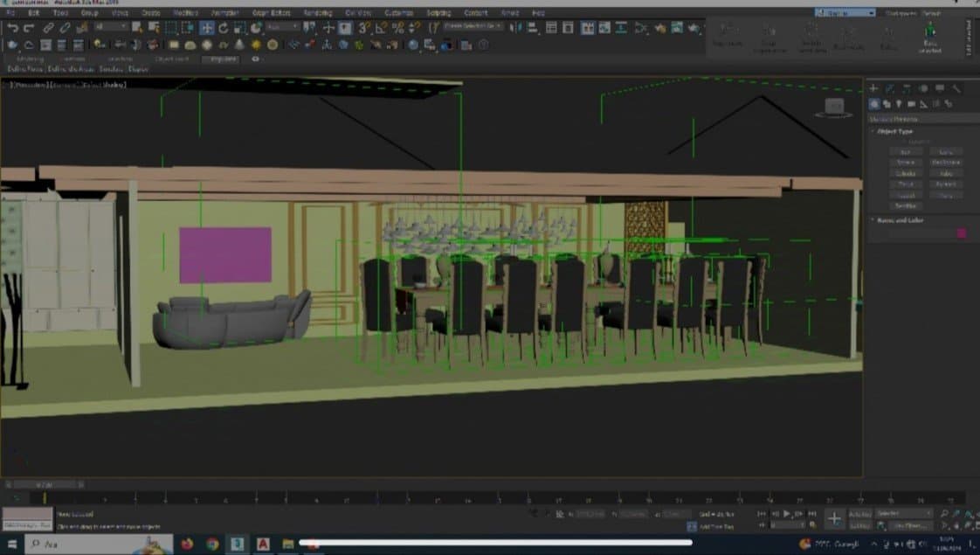Open the reference coordinate system dropdown
The width and height of the screenshot is (980, 555).
click(x=282, y=27)
